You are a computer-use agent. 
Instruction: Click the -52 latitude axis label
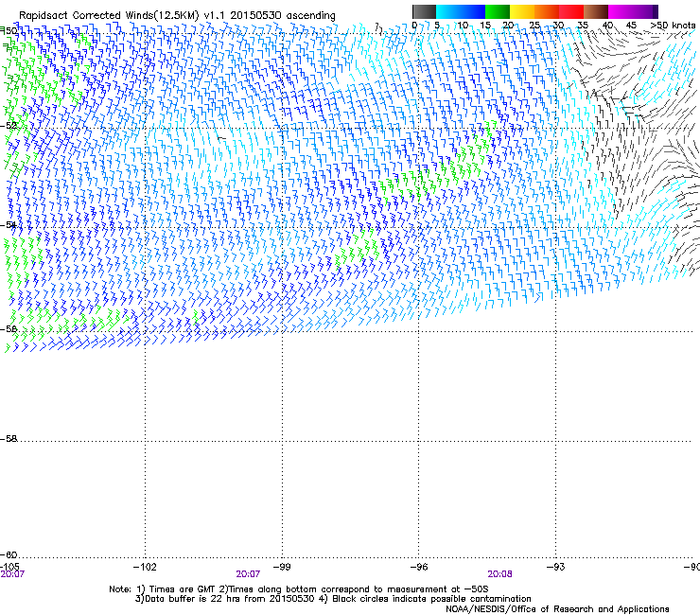pos(9,126)
